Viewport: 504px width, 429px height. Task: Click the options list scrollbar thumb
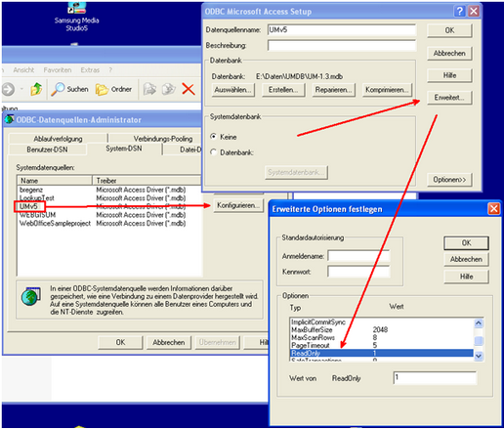479,341
